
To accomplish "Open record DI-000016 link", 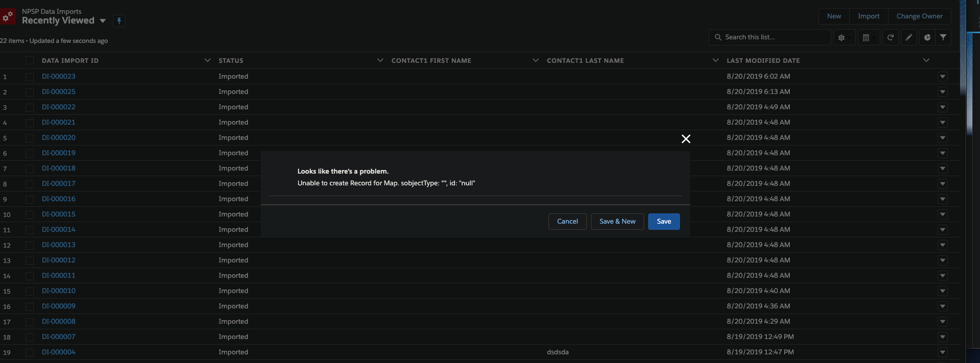I will (59, 199).
